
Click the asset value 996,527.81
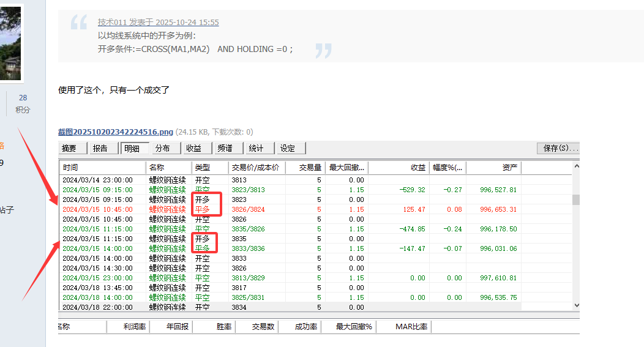point(498,190)
